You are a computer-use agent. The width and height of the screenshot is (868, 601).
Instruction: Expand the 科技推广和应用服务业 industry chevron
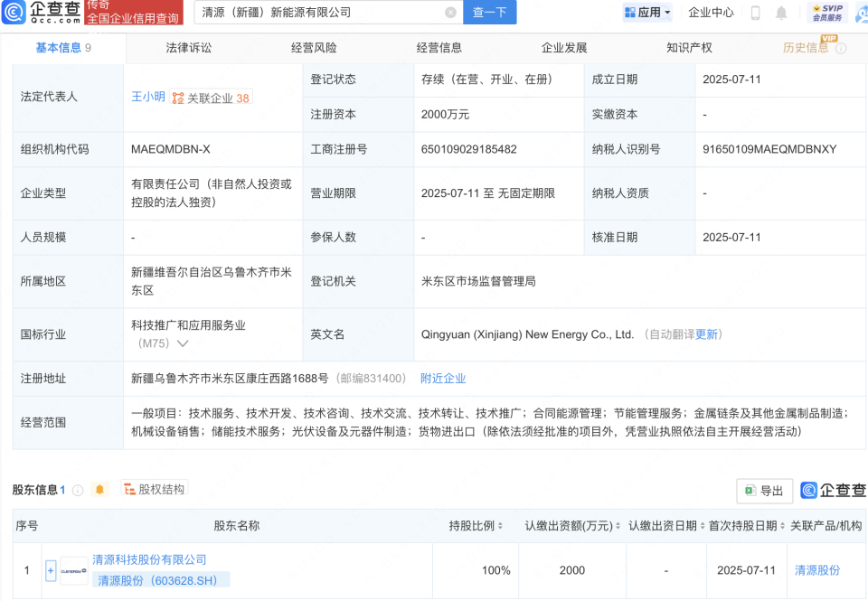182,343
